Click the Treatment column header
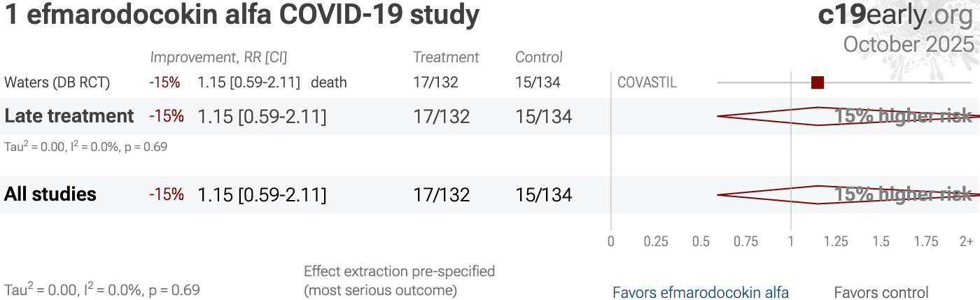Viewport: 980px width, 300px height. [446, 57]
